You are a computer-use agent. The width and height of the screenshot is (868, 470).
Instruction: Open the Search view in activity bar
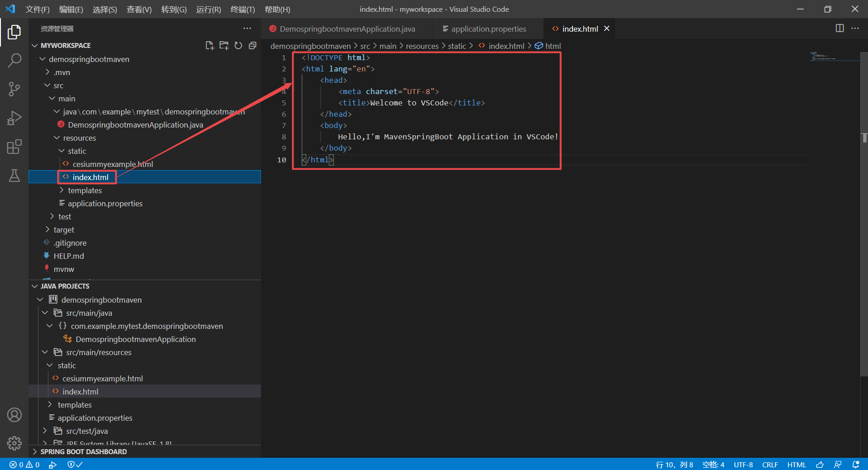pos(14,61)
